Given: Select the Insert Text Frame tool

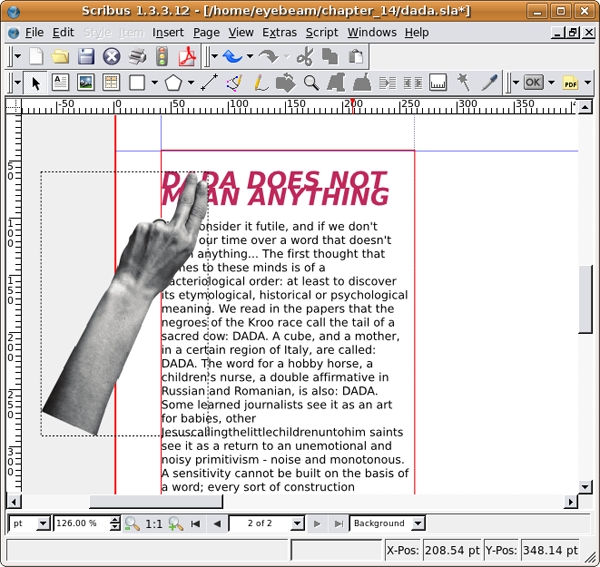Looking at the screenshot, I should (x=60, y=83).
